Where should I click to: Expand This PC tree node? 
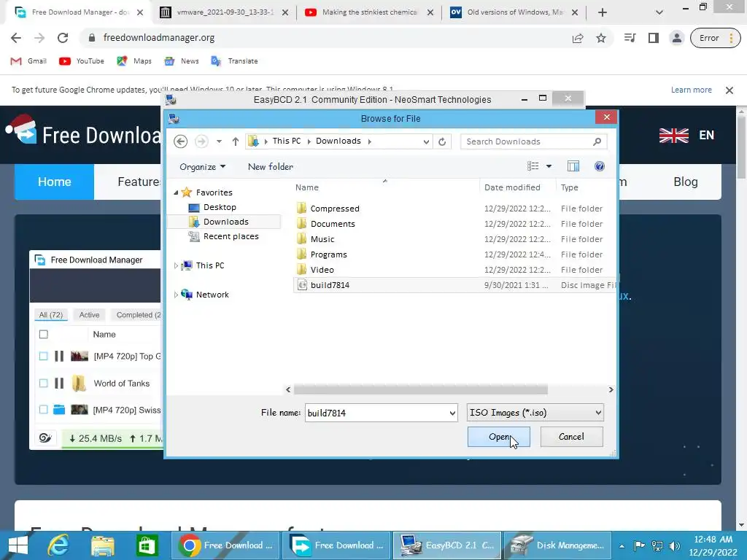click(x=176, y=265)
